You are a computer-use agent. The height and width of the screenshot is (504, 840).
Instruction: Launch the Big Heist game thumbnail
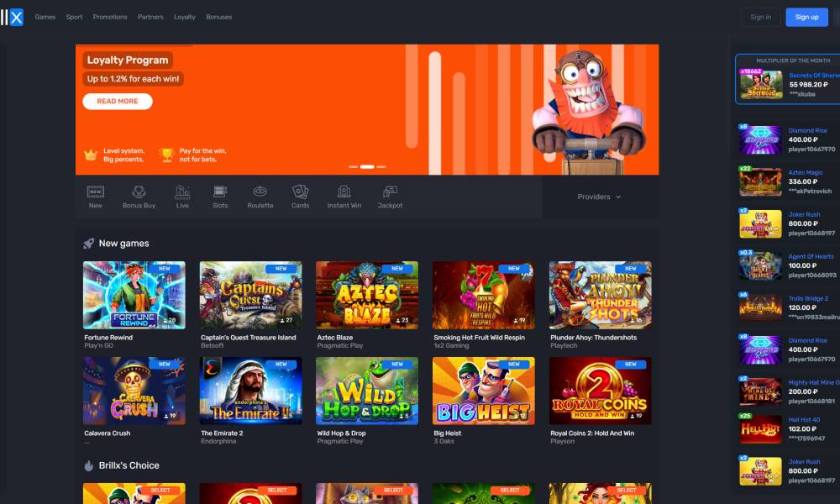click(483, 391)
